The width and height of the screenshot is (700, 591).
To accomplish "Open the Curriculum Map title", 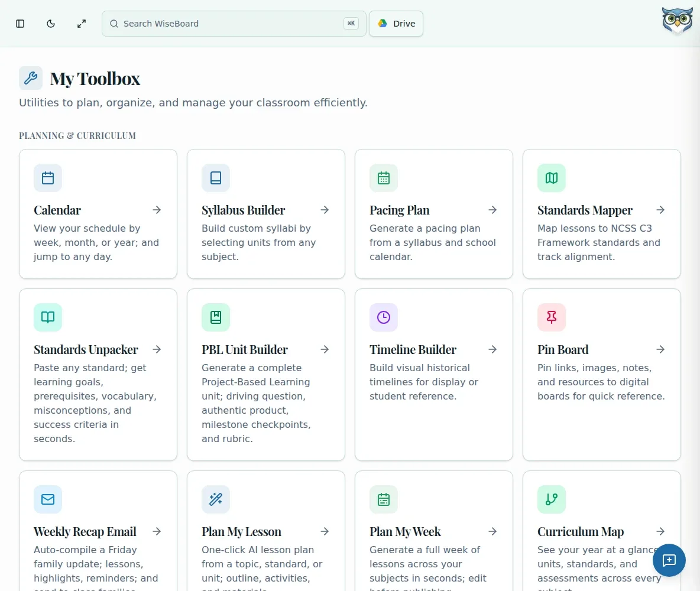I will 581,532.
